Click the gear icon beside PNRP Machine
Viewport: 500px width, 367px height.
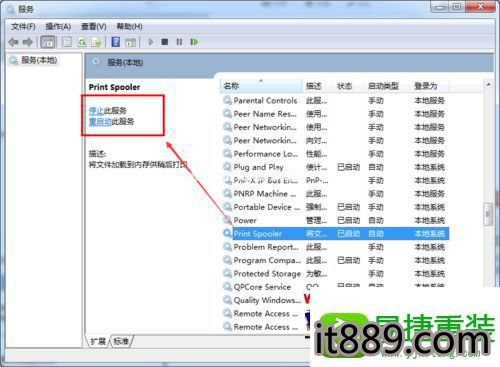click(x=227, y=193)
